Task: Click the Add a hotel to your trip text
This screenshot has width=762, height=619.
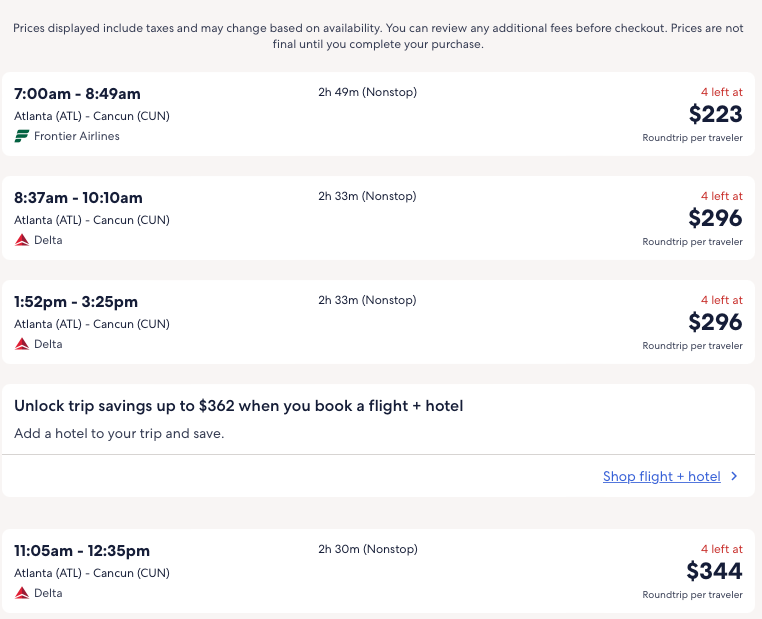Action: 119,434
